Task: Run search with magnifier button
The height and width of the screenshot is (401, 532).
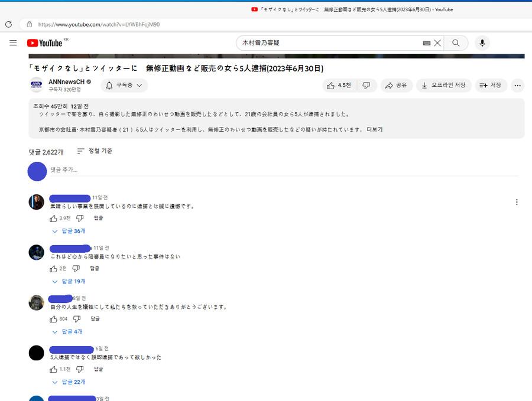Action: pos(456,43)
